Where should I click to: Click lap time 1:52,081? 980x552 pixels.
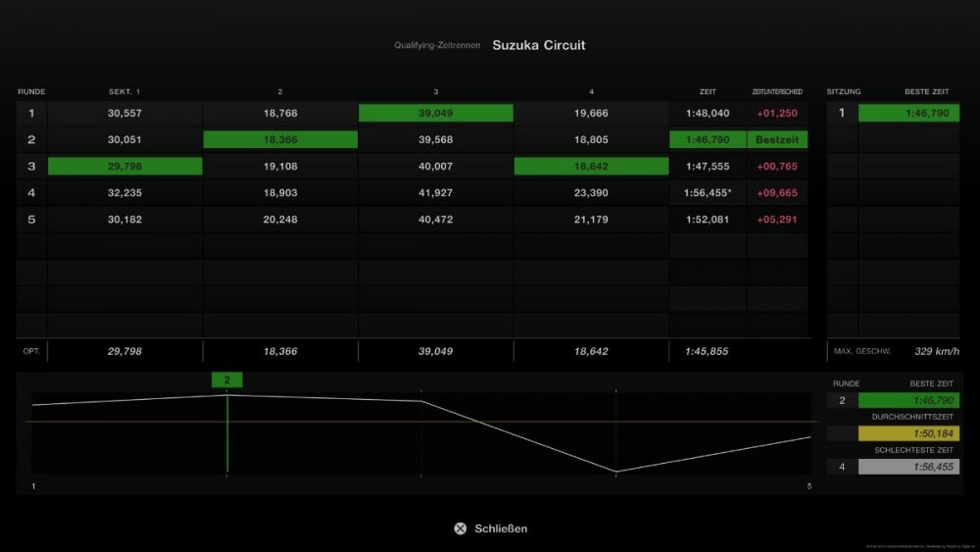(708, 220)
